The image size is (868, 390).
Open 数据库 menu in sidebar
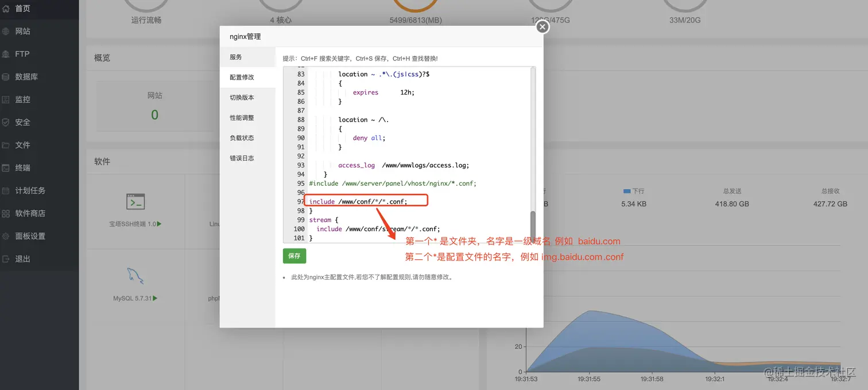point(26,77)
